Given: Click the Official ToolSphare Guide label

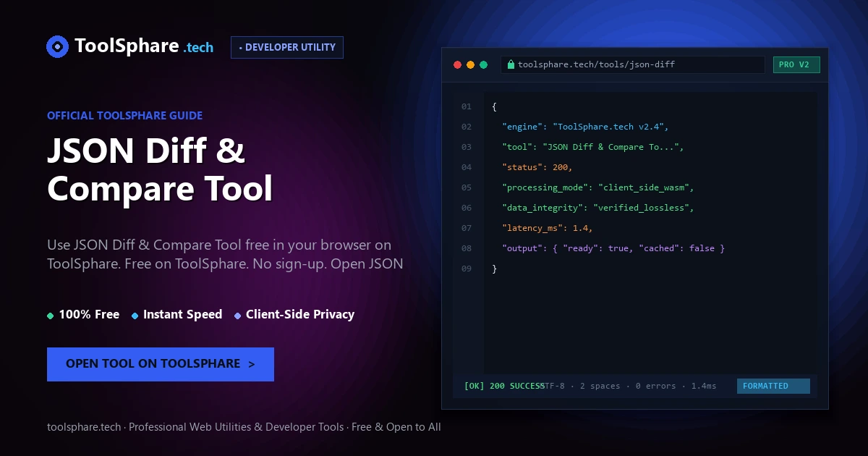Looking at the screenshot, I should click(x=124, y=116).
